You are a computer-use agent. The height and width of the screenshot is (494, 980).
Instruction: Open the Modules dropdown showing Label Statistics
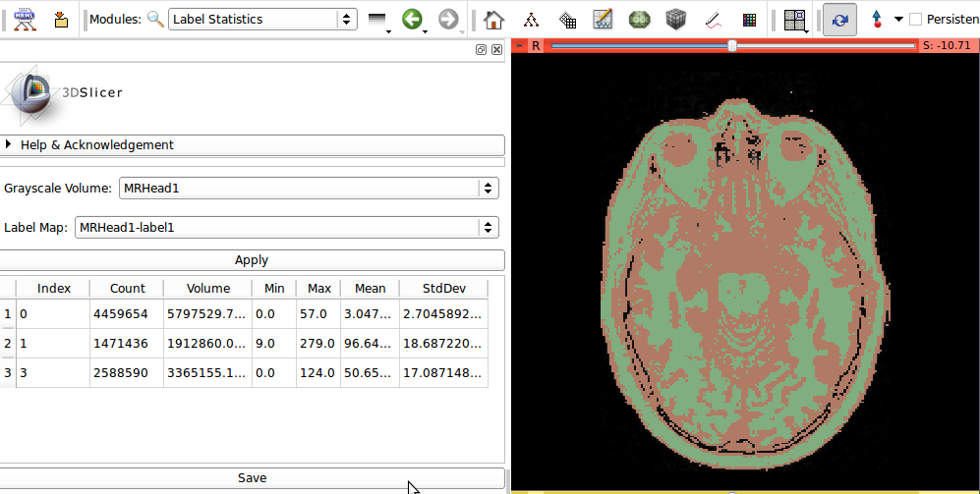point(262,19)
